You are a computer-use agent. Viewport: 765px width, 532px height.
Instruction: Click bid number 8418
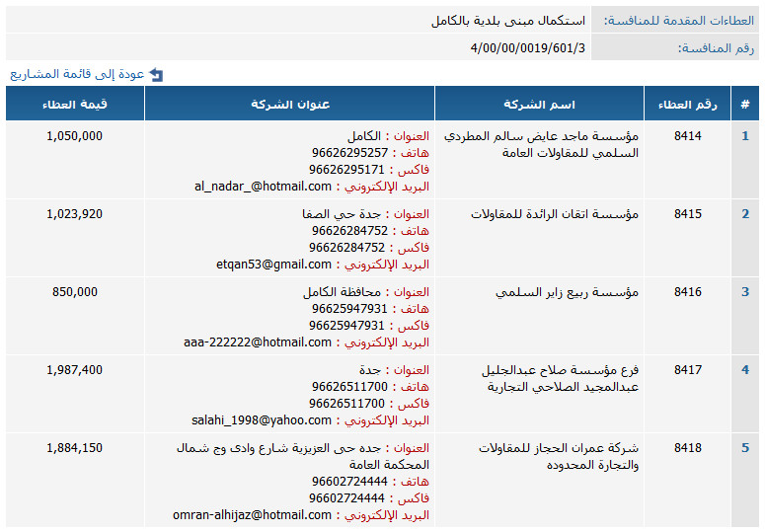click(687, 448)
